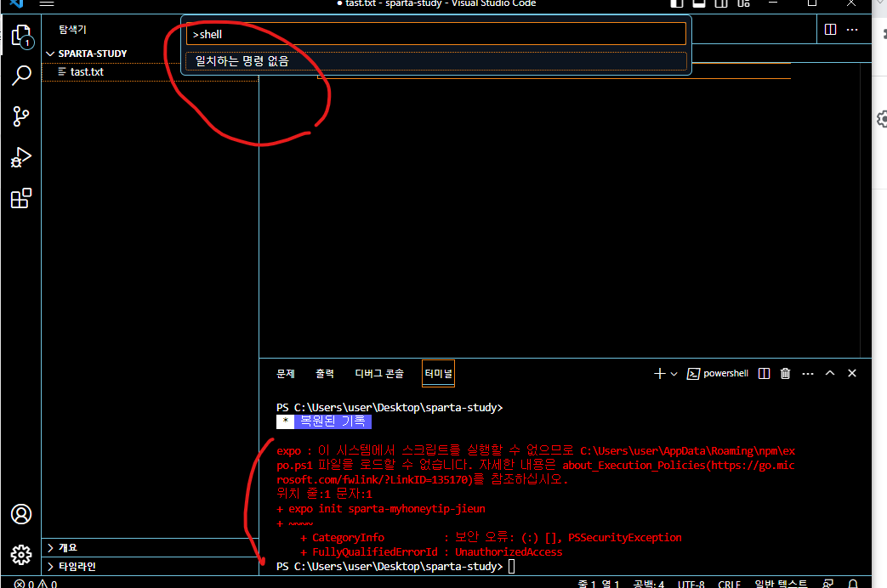Close the terminal panel

click(x=852, y=373)
